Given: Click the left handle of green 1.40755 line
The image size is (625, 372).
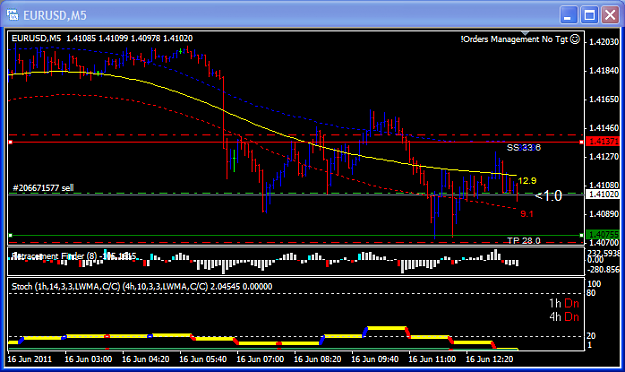Looking at the screenshot, I should (x=10, y=235).
